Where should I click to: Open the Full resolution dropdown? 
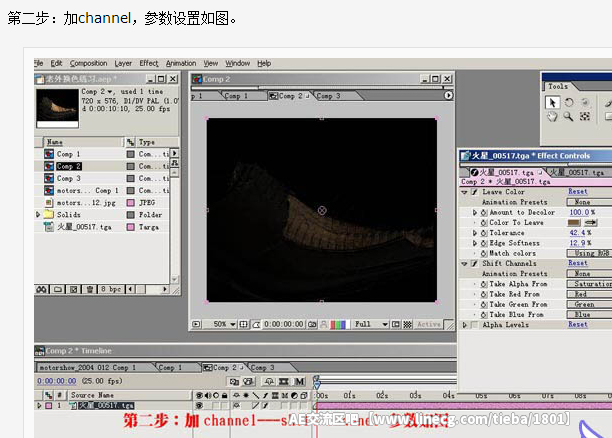pos(370,324)
